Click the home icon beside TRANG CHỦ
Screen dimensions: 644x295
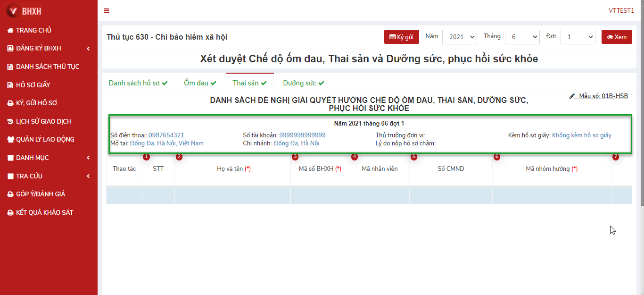click(x=10, y=30)
